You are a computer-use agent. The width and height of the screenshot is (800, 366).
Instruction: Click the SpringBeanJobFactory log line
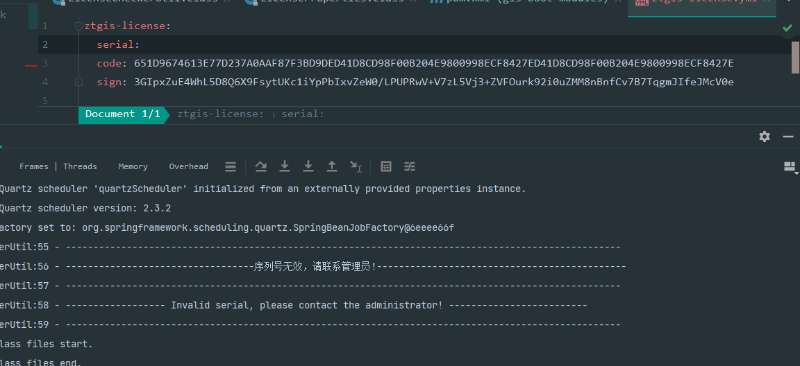[x=227, y=228]
